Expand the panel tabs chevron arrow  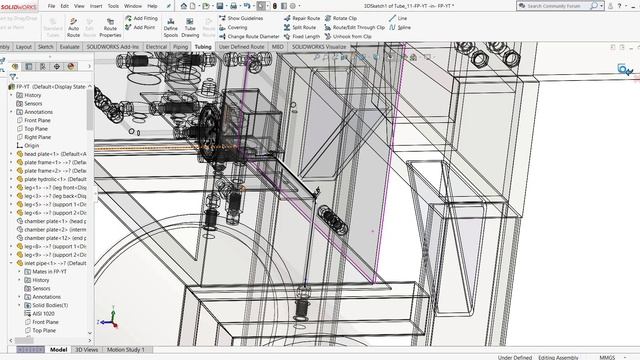pos(89,66)
